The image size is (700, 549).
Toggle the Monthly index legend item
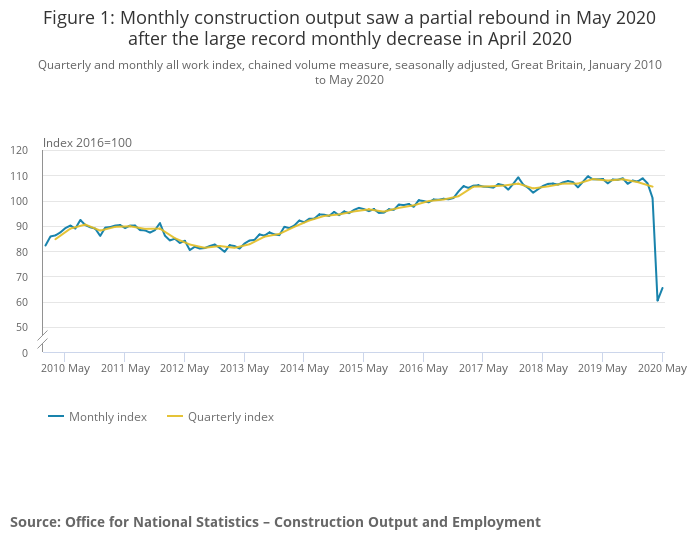point(107,417)
